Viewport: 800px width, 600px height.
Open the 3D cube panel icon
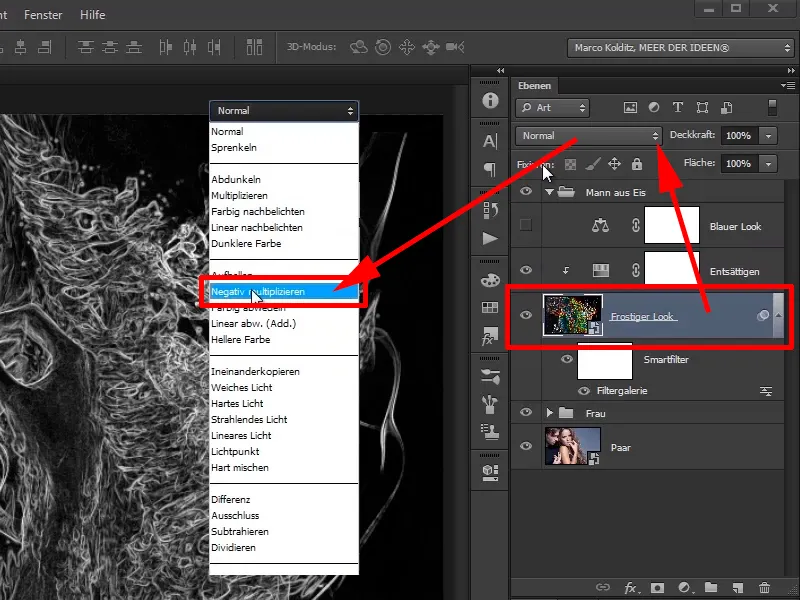tap(490, 472)
